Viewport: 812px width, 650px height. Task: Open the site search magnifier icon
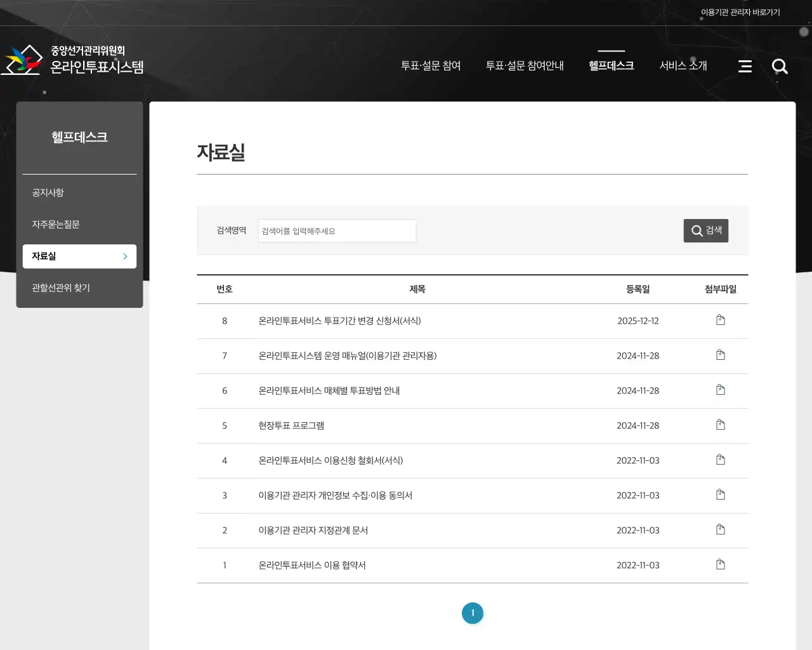[x=780, y=66]
